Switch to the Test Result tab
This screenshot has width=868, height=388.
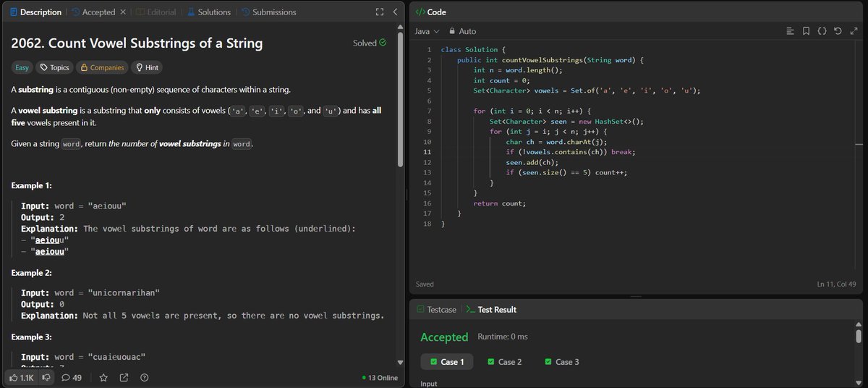pyautogui.click(x=490, y=309)
